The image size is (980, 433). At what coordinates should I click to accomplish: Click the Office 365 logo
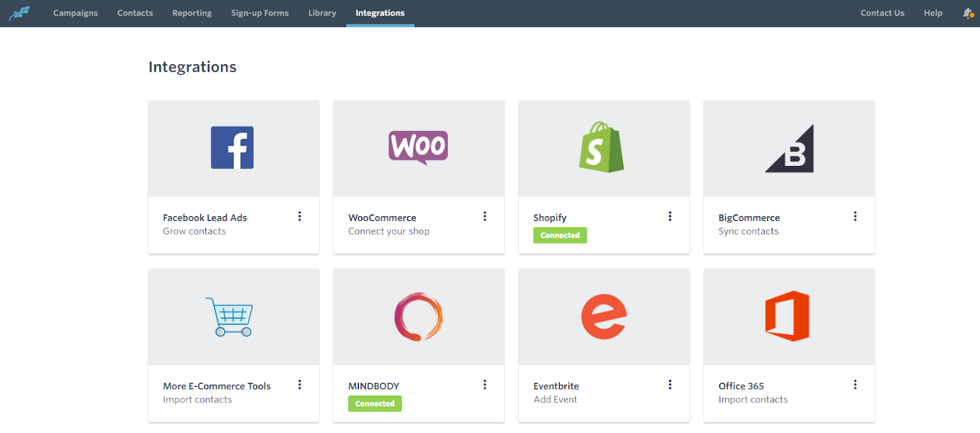tap(787, 316)
